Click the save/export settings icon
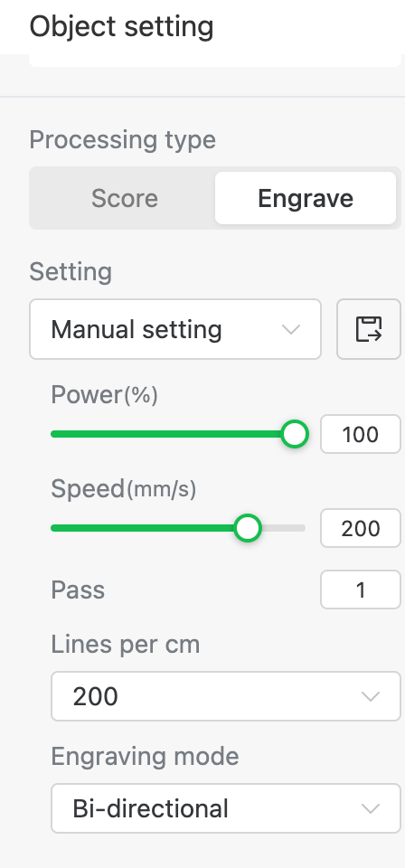405x868 pixels. pos(369,329)
